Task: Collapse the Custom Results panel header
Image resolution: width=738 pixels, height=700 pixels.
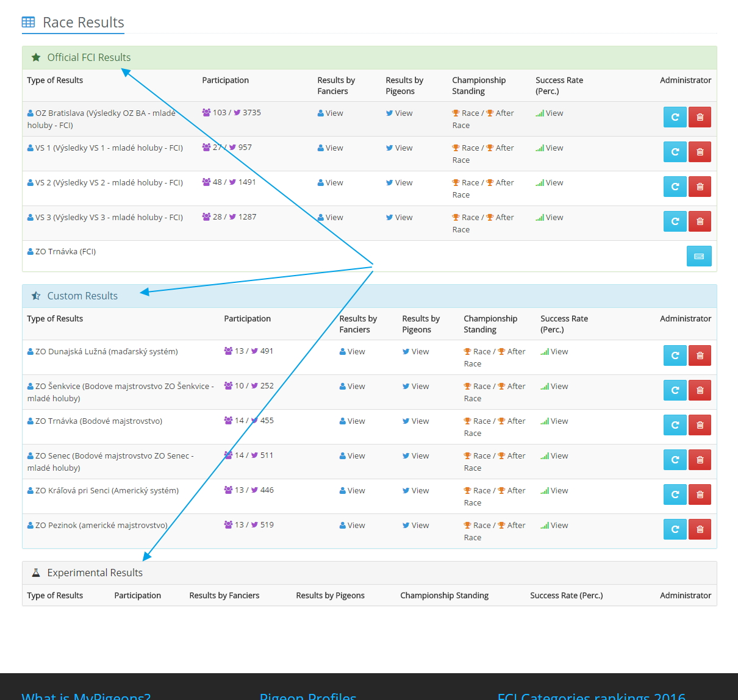Action: pos(82,296)
